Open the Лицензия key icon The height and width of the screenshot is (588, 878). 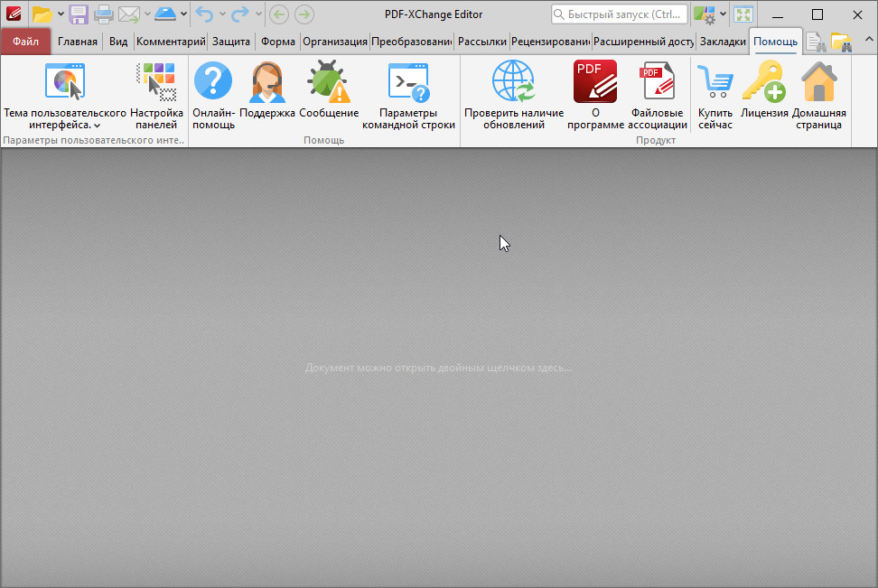point(764,82)
